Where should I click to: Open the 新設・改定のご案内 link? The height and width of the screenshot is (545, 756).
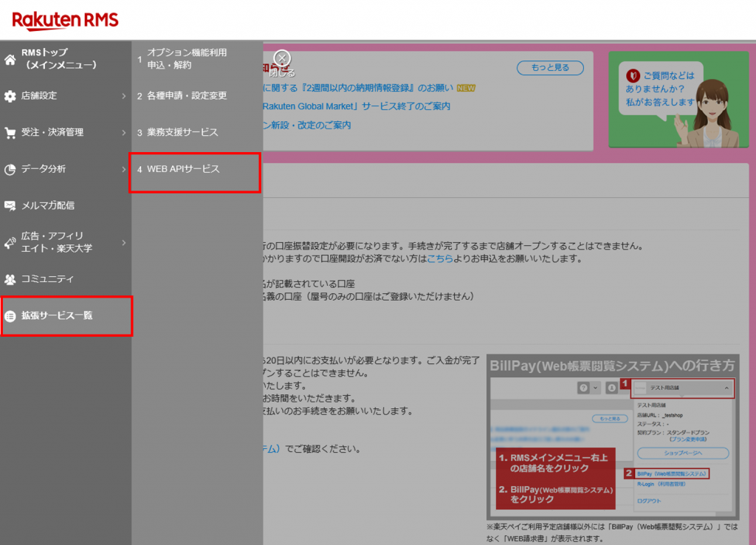306,126
